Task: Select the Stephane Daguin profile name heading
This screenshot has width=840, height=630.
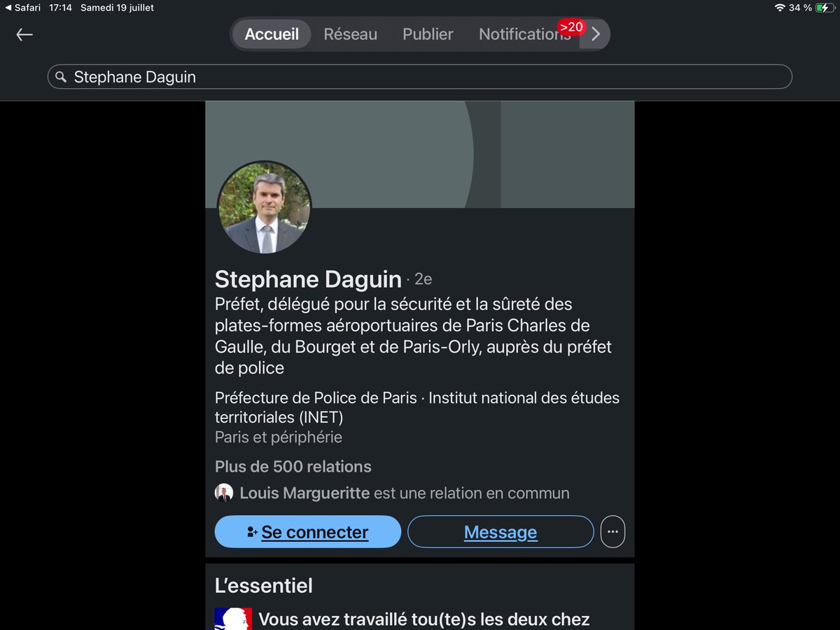Action: (x=308, y=279)
